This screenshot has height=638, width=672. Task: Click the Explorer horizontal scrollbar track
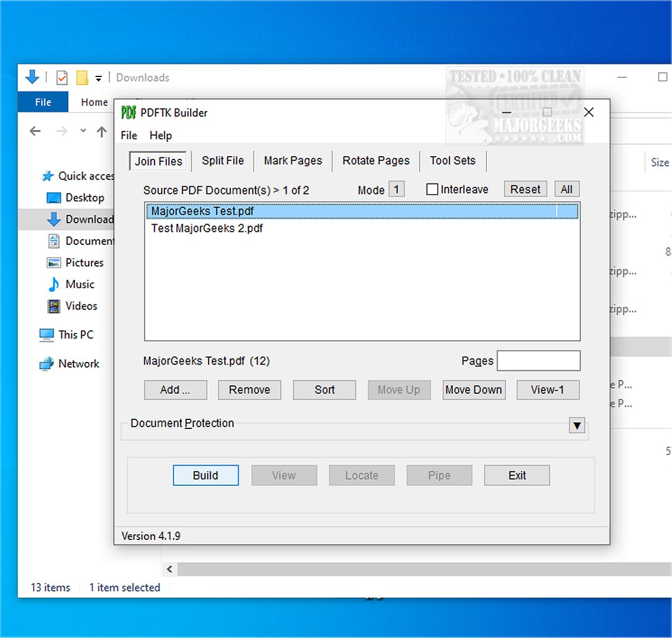point(424,569)
